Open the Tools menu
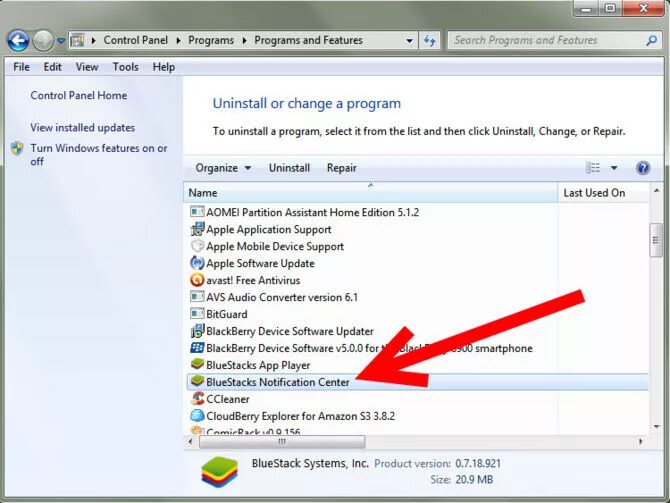The width and height of the screenshot is (670, 503). [x=126, y=67]
